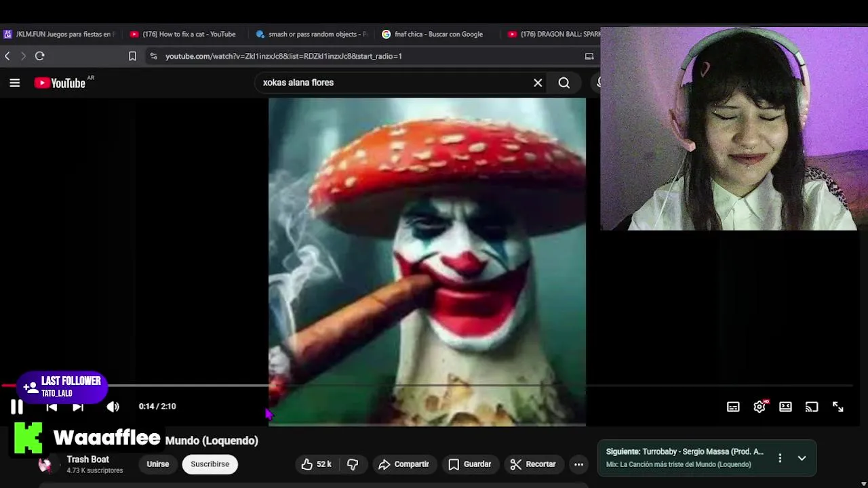Click the 0:14 / 2:10 time display
868x488 pixels.
pos(157,407)
